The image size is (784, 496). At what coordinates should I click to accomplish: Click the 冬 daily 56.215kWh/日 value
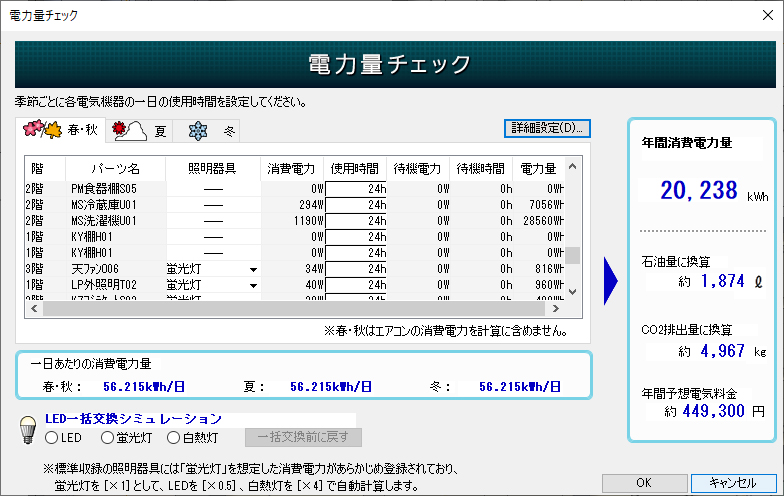tap(520, 386)
